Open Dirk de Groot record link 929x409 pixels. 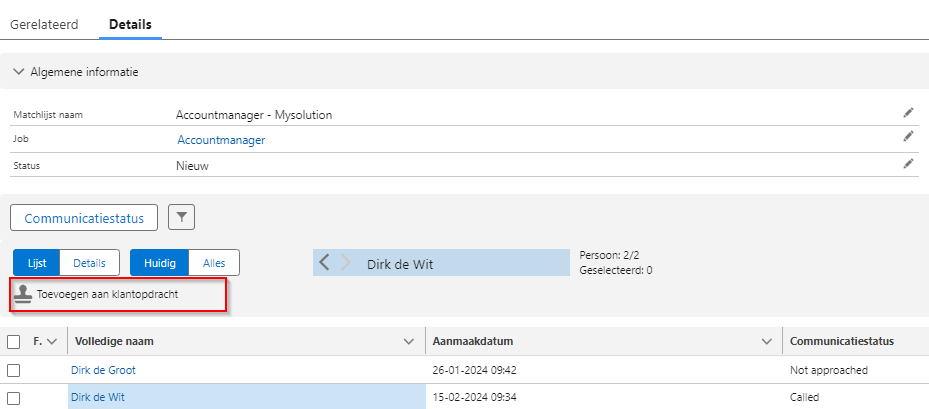[x=103, y=370]
